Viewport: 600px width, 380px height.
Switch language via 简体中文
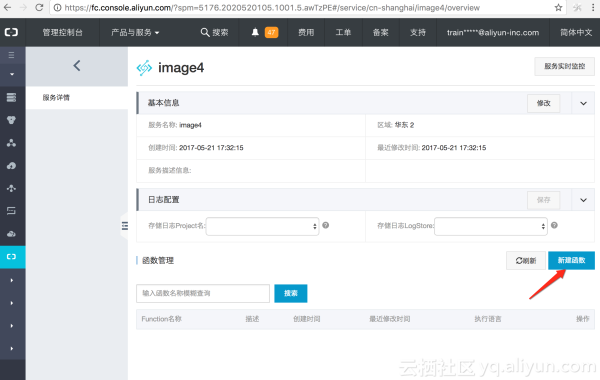pos(576,33)
